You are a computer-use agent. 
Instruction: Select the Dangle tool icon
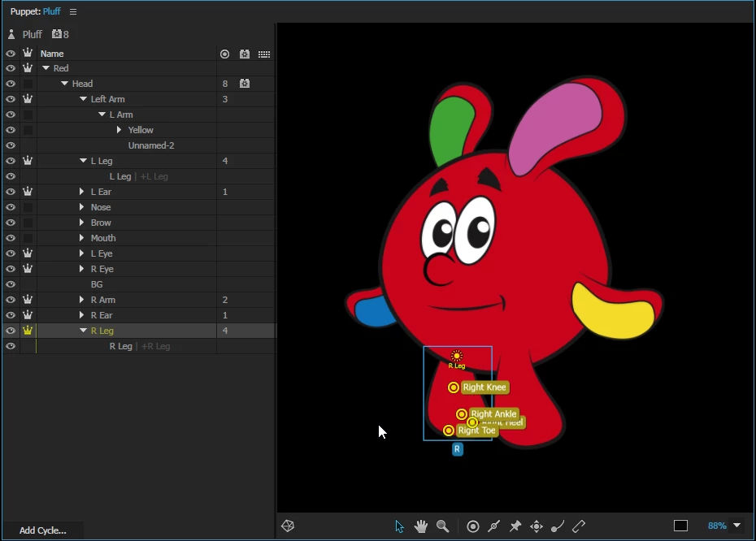tap(558, 526)
